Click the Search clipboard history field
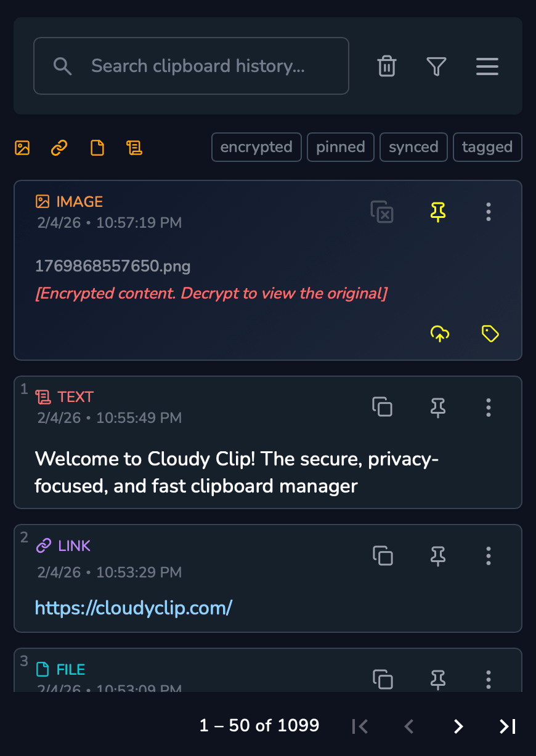 (x=197, y=66)
